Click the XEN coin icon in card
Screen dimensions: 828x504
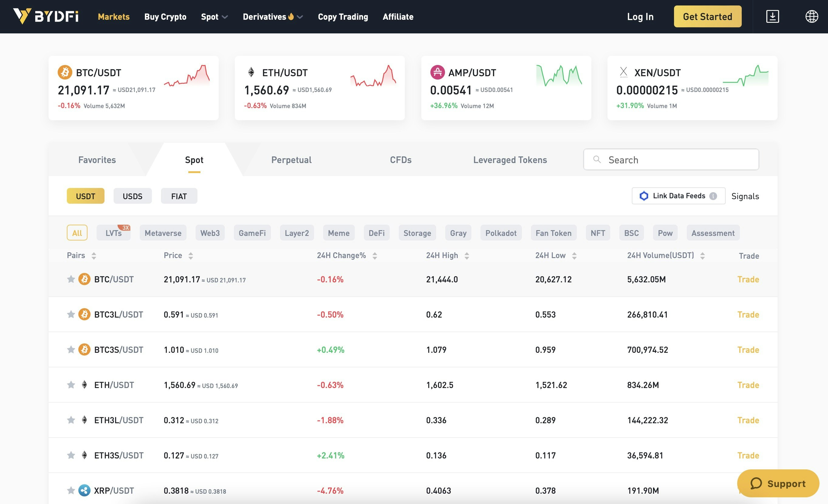[x=623, y=72]
